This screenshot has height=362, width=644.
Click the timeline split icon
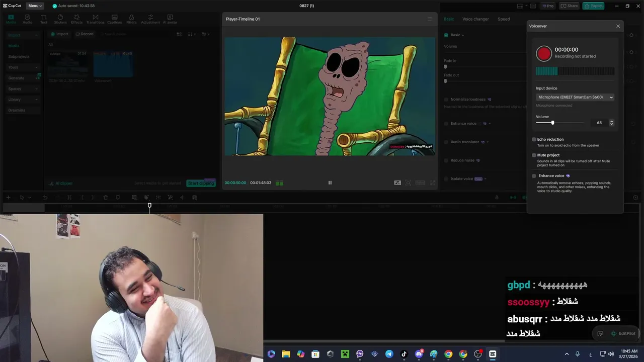69,198
